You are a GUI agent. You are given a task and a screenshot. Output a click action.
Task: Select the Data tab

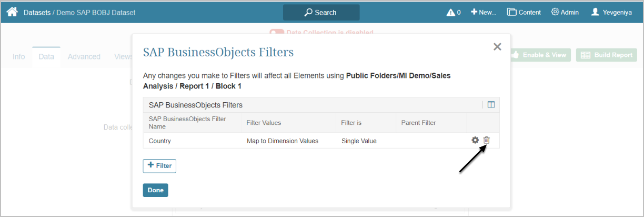pos(46,56)
